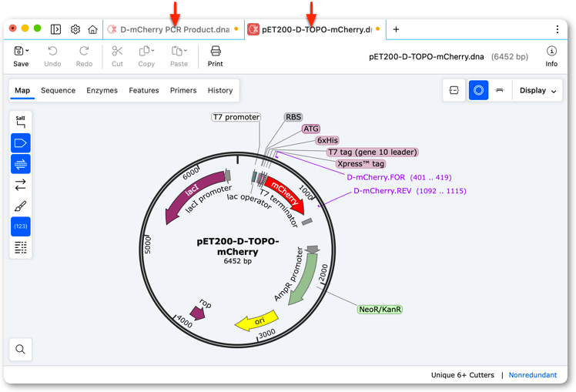Open the three-dot overflow menu
Image resolution: width=576 pixels, height=392 pixels.
click(x=558, y=29)
